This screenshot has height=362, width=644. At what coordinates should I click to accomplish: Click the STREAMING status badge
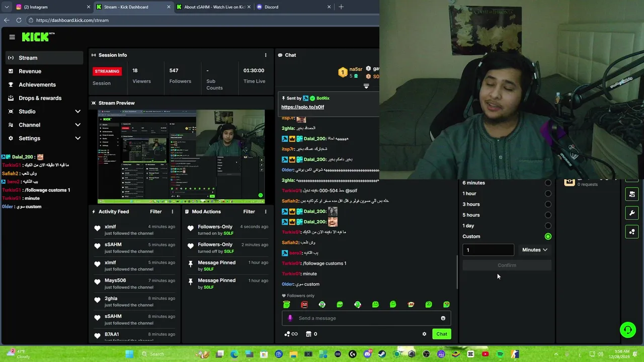coord(107,71)
